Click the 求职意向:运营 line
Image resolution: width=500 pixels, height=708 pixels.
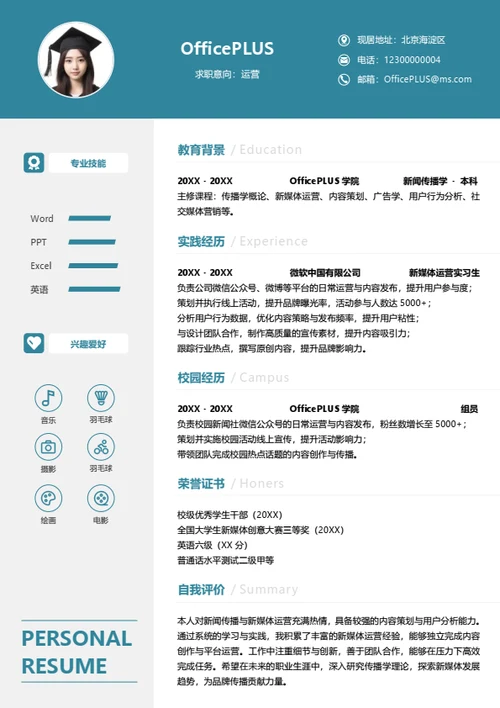[x=227, y=74]
